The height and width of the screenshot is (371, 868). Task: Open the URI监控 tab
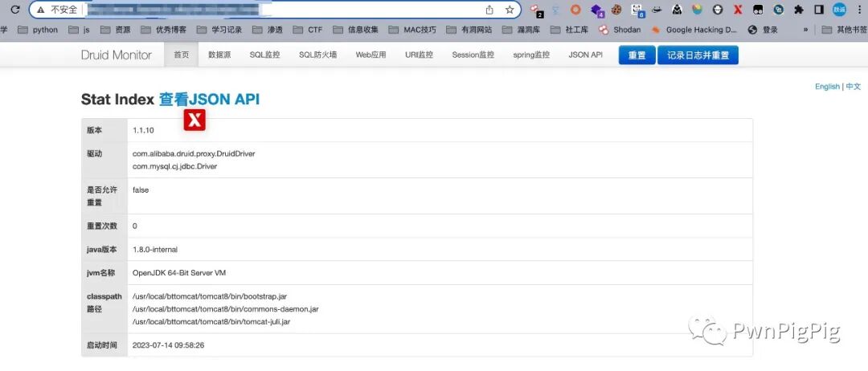419,55
